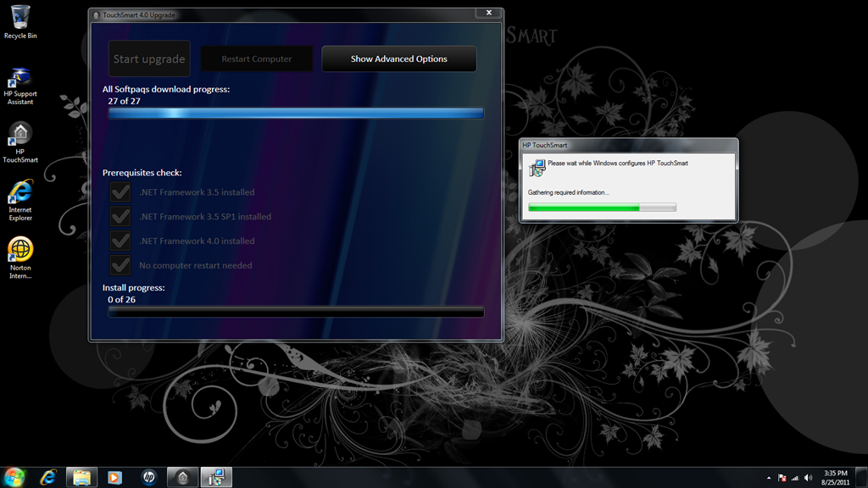Toggle .NET Framework 3.5 installed checkbox
The width and height of the screenshot is (868, 488).
[x=120, y=192]
